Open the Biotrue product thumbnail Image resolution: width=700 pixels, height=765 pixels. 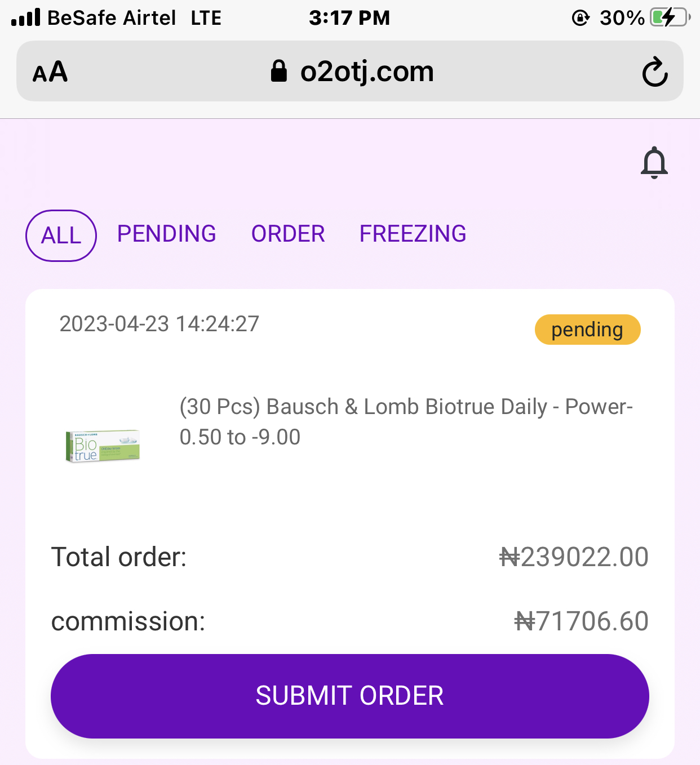[x=103, y=446]
